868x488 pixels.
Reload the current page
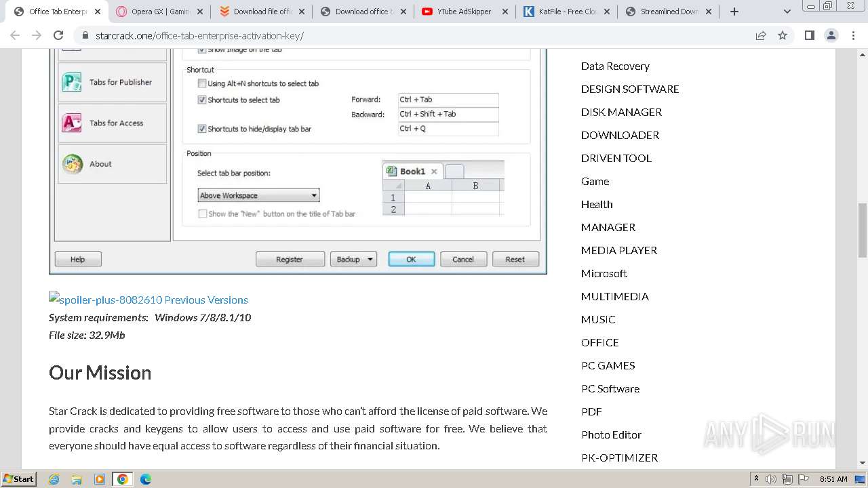58,36
